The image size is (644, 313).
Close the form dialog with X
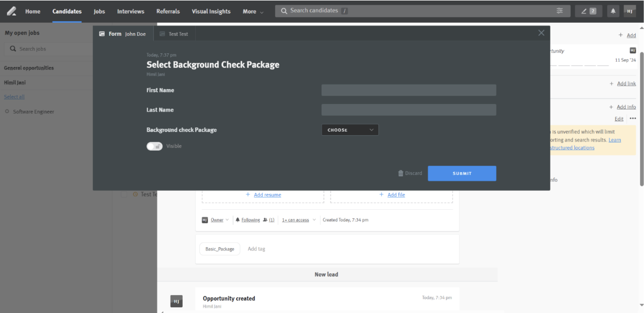point(541,33)
